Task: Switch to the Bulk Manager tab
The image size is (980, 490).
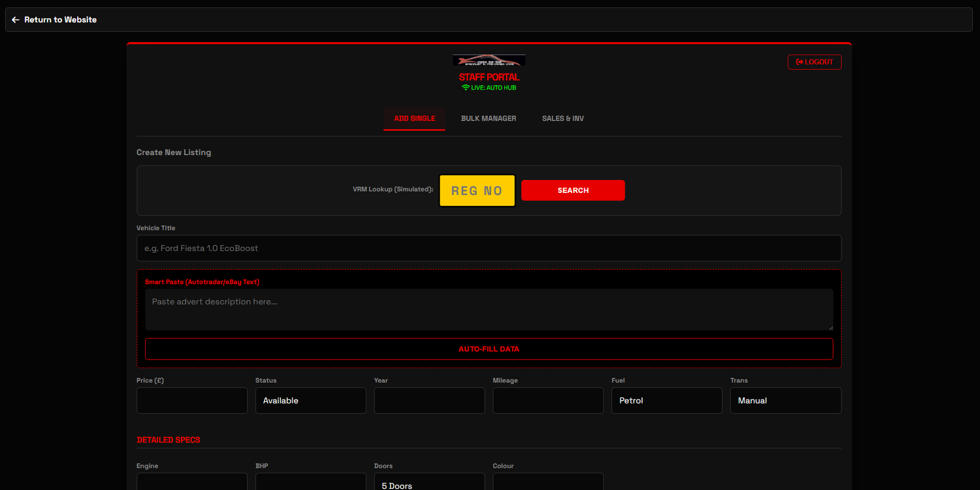Action: [488, 118]
